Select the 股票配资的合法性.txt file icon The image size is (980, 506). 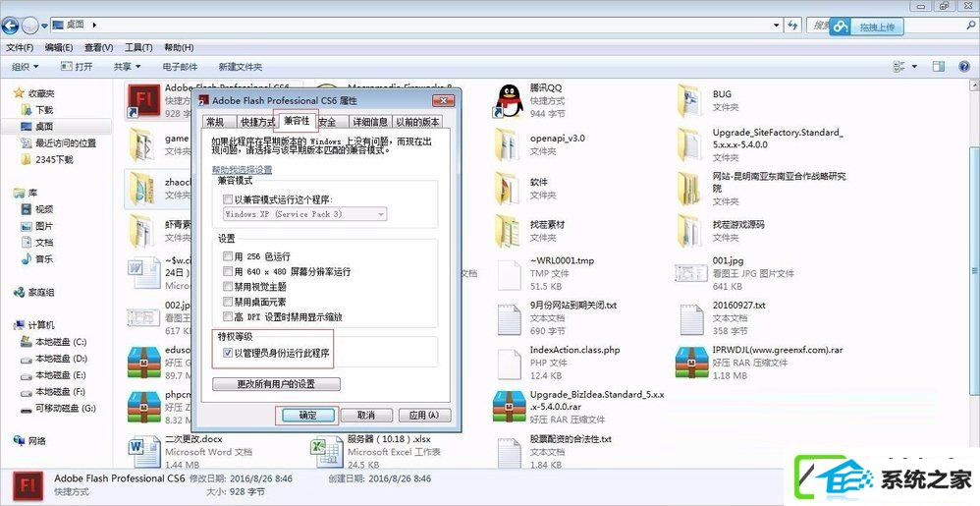[508, 453]
